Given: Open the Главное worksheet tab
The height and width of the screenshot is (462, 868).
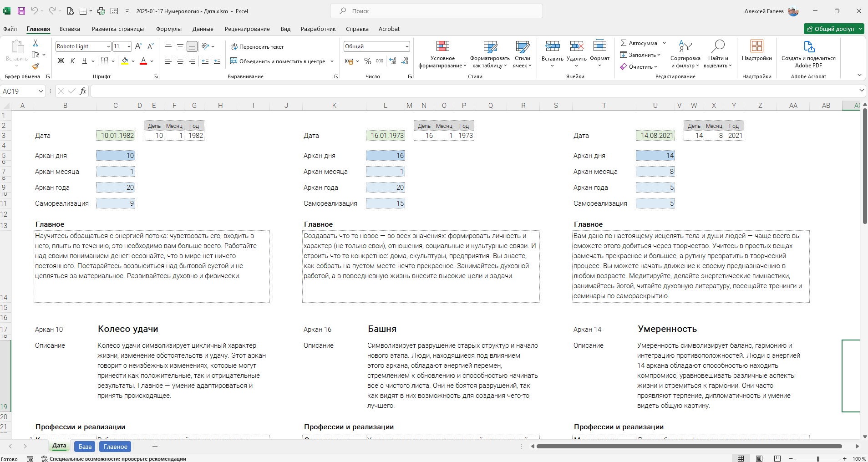Looking at the screenshot, I should pyautogui.click(x=116, y=447).
